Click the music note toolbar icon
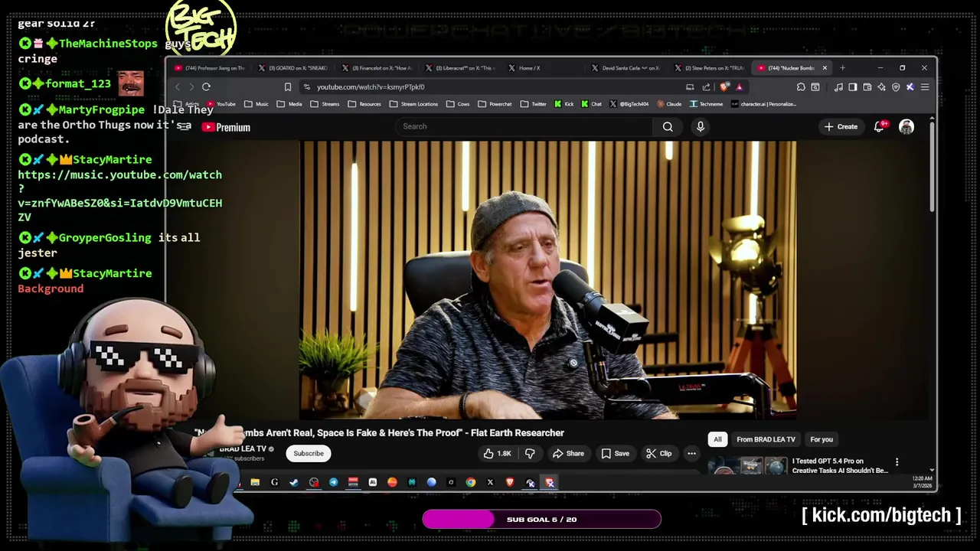 [x=838, y=86]
